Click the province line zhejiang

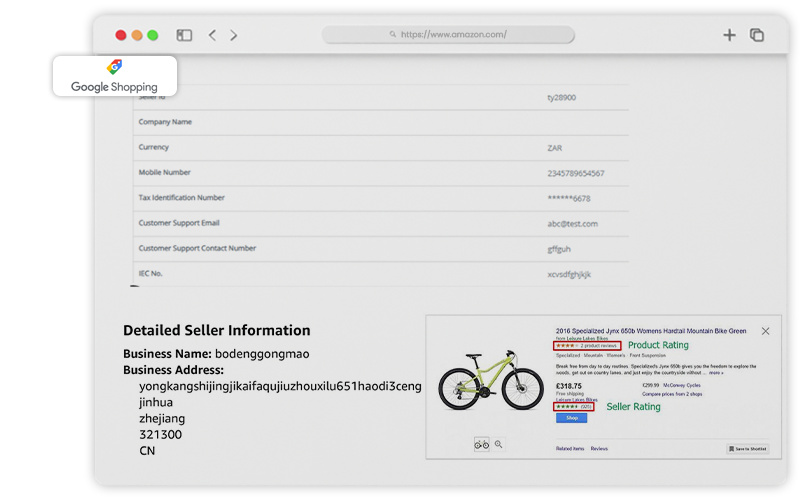(x=162, y=418)
